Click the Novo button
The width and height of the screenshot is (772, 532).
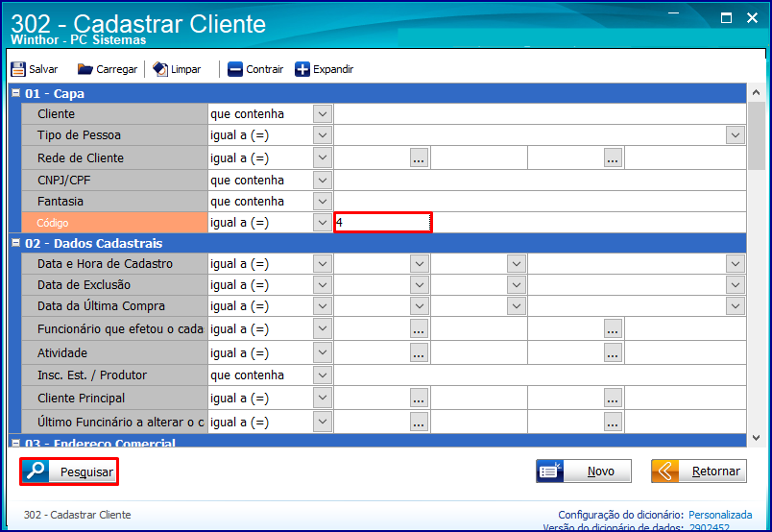point(584,471)
